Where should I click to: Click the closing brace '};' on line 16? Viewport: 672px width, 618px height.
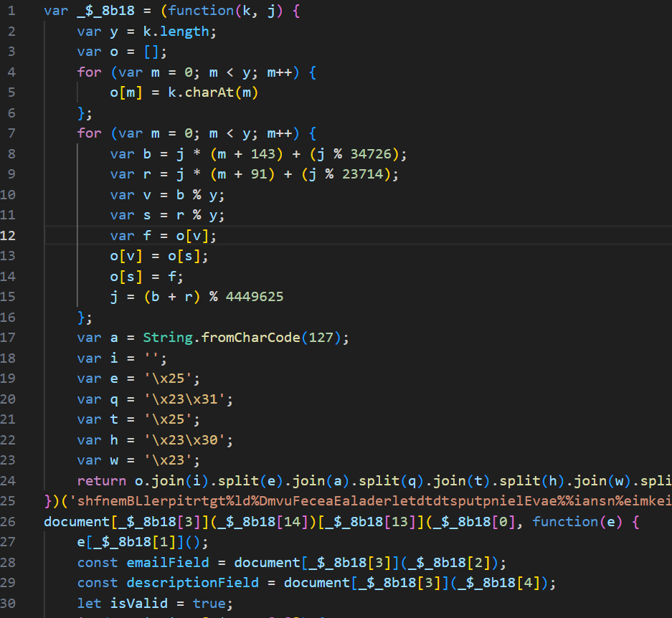point(85,317)
